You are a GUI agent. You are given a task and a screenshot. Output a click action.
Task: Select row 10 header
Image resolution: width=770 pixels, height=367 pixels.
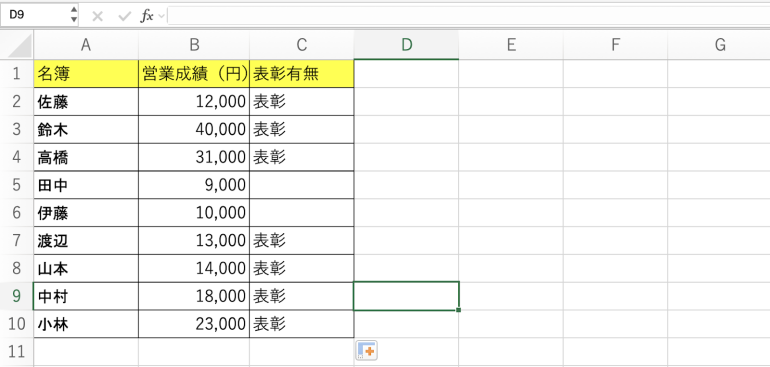click(17, 324)
